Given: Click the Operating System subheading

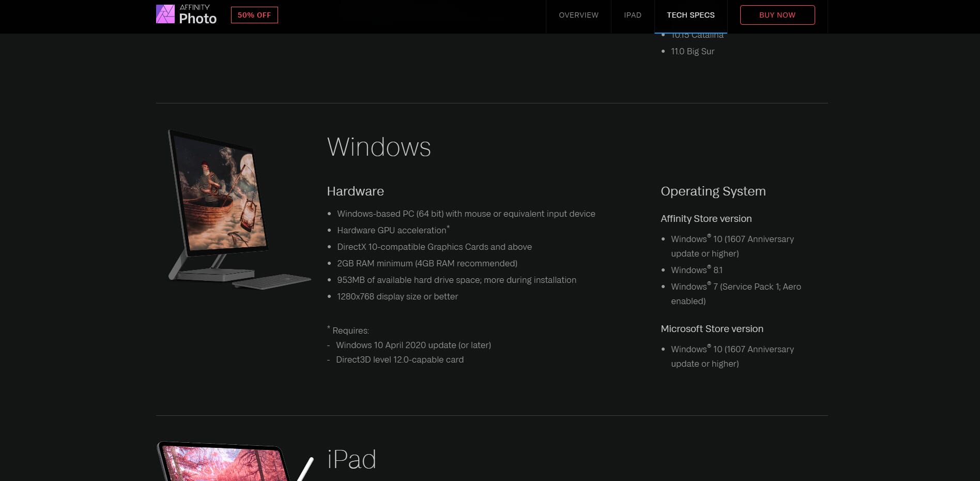Looking at the screenshot, I should [713, 191].
